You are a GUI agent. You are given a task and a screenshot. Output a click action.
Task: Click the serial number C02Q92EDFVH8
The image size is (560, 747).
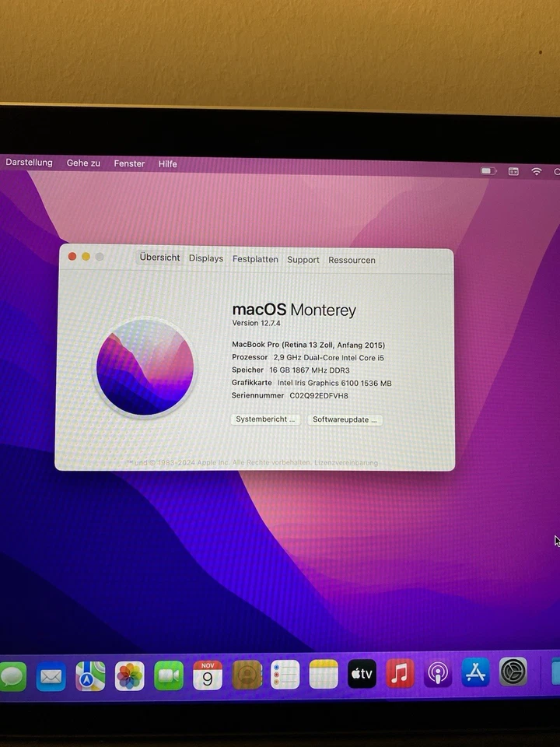pos(319,395)
